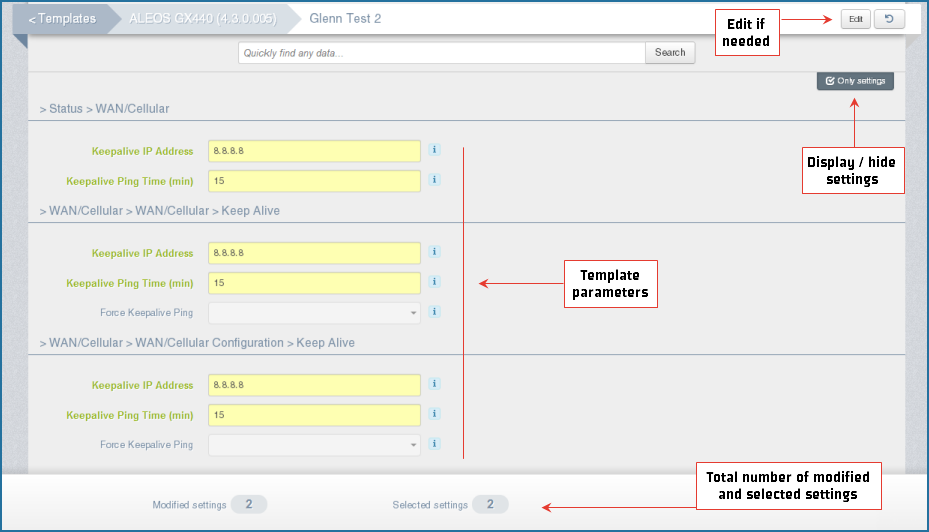Go back to Templates breadcrumb
Viewport: 929px width, 532px height.
coord(63,19)
